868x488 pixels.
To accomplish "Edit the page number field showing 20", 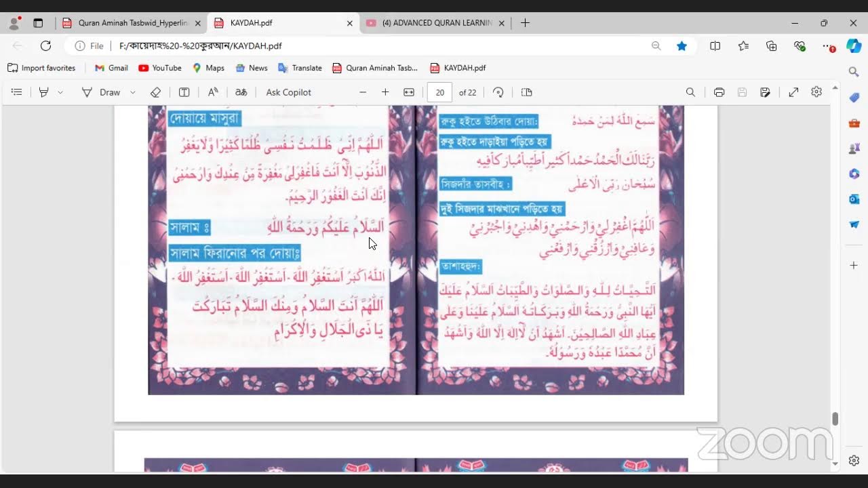I will (x=439, y=92).
